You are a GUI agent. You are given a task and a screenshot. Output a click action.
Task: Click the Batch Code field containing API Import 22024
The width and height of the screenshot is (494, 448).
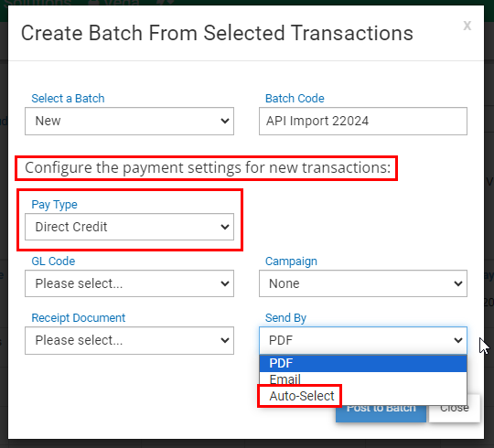(363, 122)
